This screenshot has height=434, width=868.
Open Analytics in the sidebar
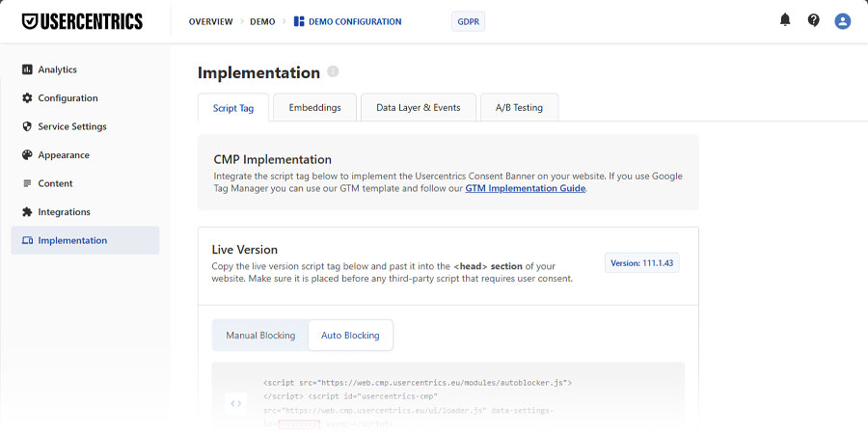point(57,69)
